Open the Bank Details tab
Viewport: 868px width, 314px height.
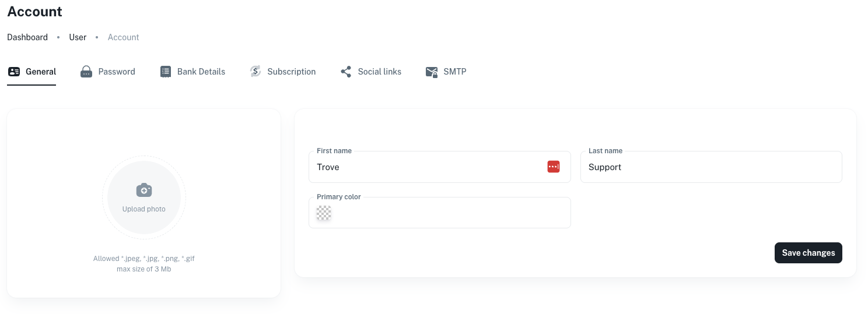(201, 72)
